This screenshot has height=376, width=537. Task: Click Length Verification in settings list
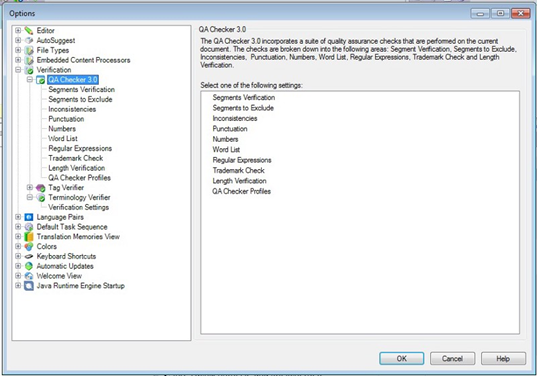pos(239,181)
